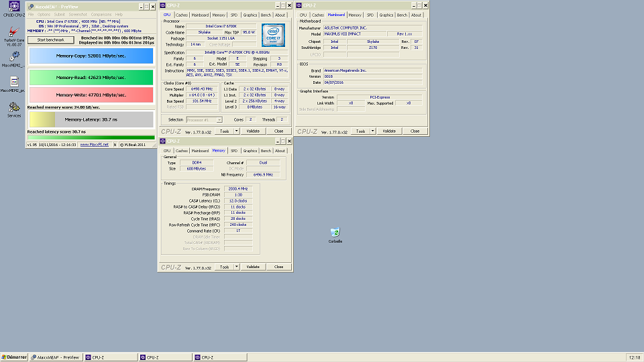The image size is (644, 362).
Task: Open the File menu in MaxxMEM
Action: 31,14
